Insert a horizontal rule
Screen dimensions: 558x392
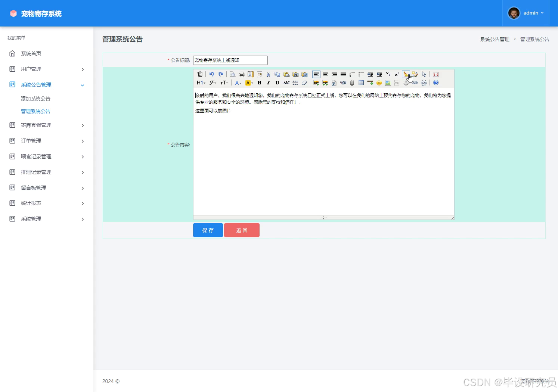370,83
